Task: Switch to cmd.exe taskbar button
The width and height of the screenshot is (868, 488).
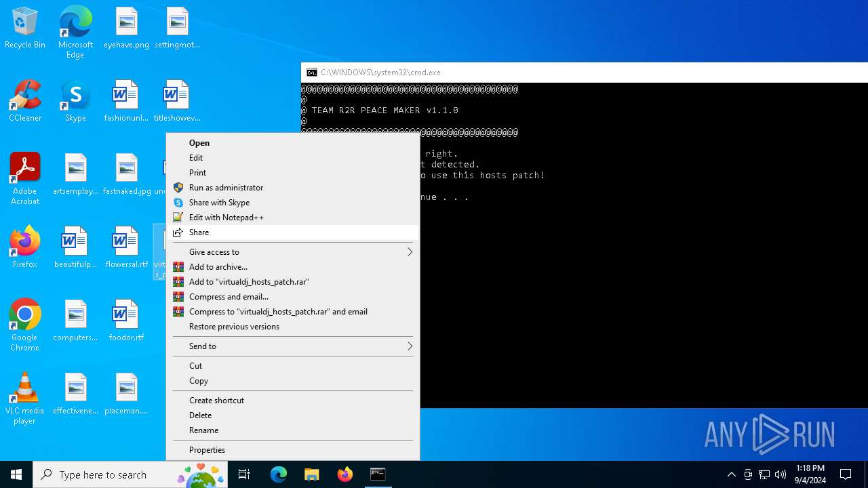Action: (x=378, y=474)
